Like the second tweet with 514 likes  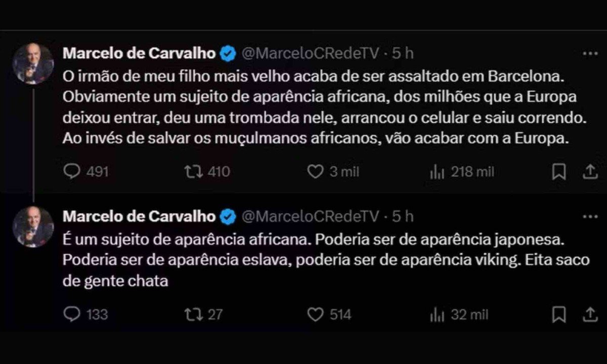tap(315, 314)
